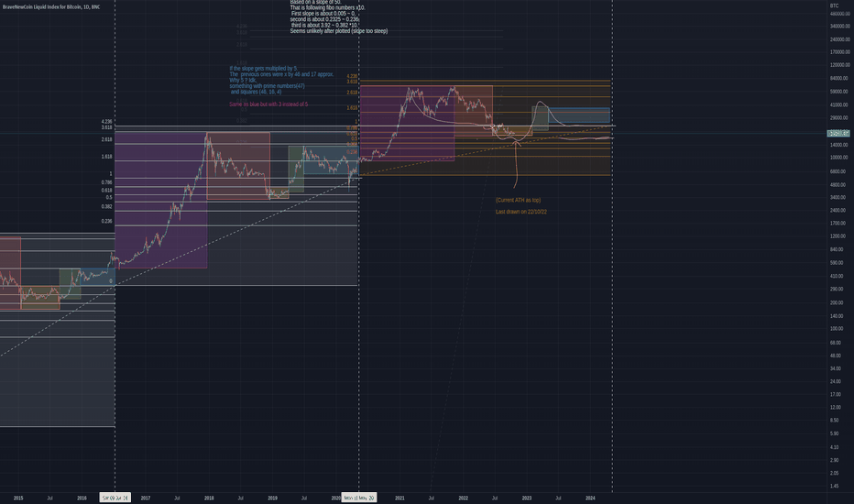854x504 pixels.
Task: Click the 1200.00 price axis label
Action: click(838, 236)
